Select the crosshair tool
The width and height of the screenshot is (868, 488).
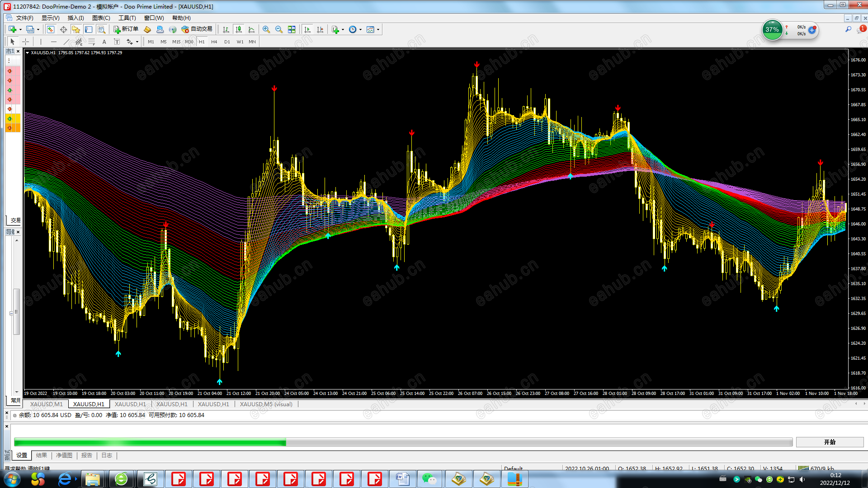pos(26,42)
